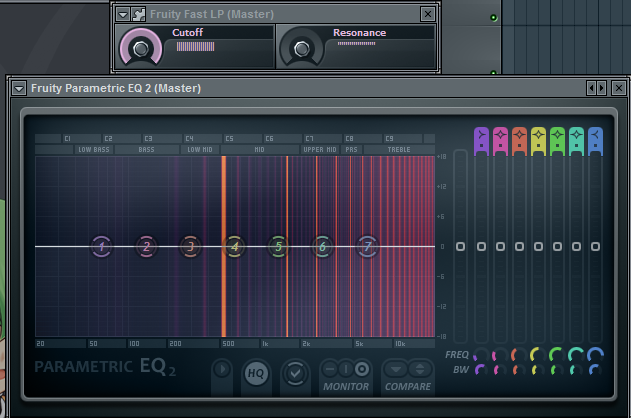Open Fruity Parametric EQ 2 options menu
This screenshot has height=418, width=631.
(x=19, y=88)
